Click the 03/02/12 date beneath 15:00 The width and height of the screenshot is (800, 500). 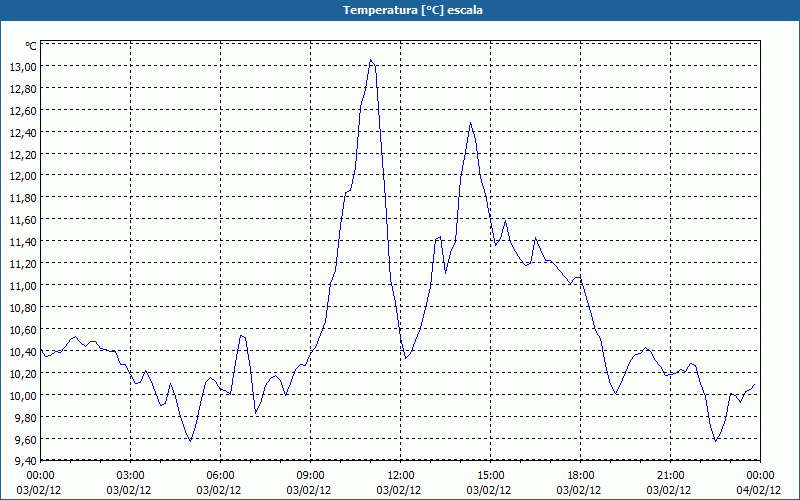click(x=489, y=490)
